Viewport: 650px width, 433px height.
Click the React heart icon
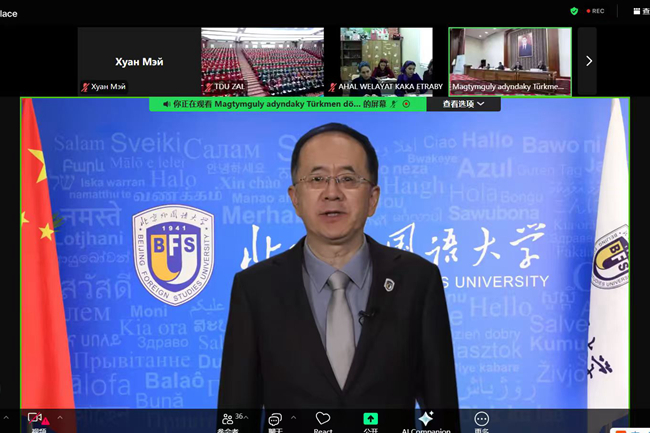coord(322,418)
